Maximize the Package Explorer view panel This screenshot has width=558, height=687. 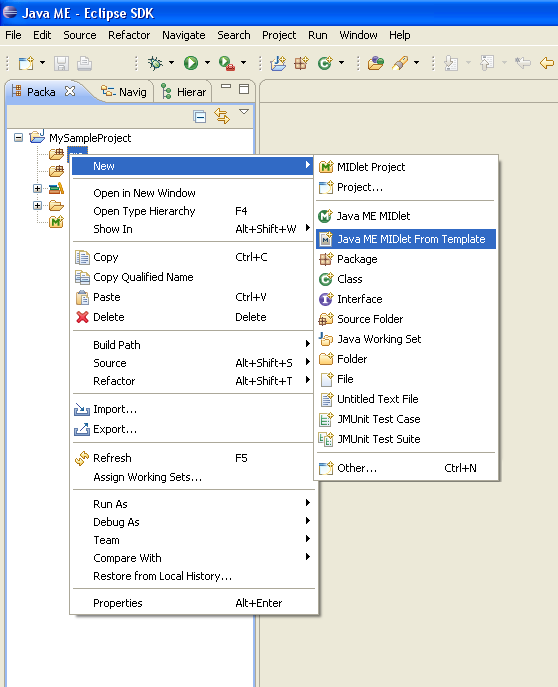coord(244,89)
